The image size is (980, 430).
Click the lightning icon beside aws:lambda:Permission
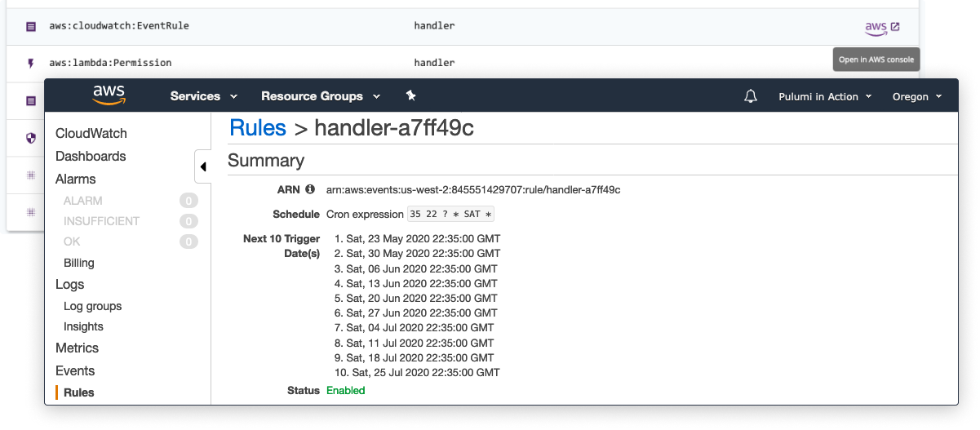click(x=31, y=63)
